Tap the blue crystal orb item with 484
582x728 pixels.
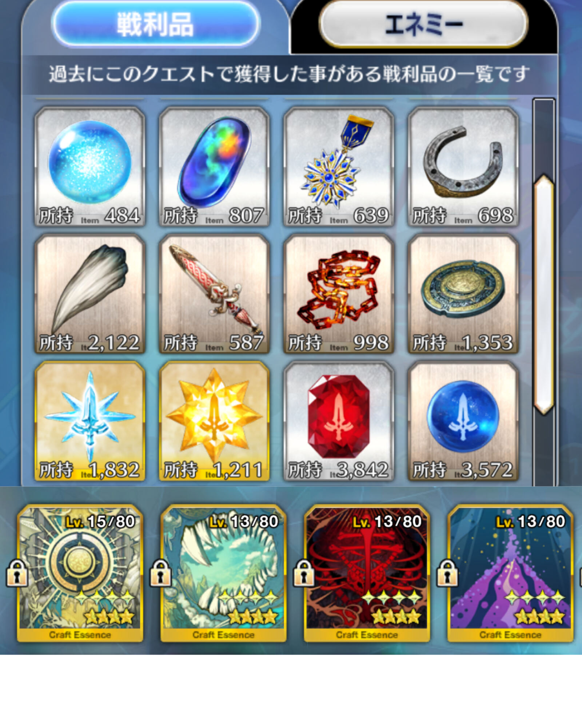click(90, 167)
